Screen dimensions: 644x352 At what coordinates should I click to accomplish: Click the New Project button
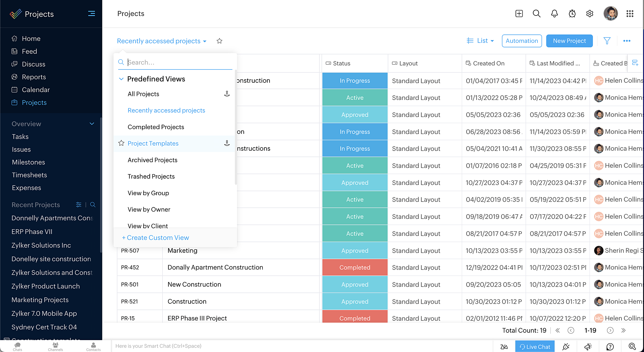coord(569,41)
